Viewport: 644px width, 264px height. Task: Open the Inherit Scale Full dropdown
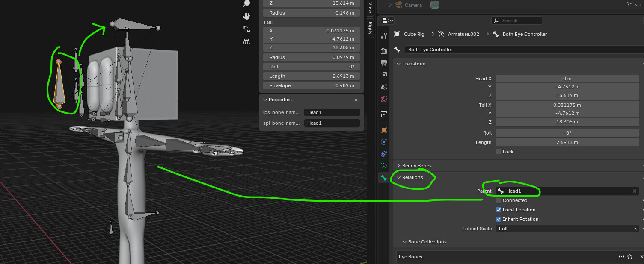[x=567, y=229]
